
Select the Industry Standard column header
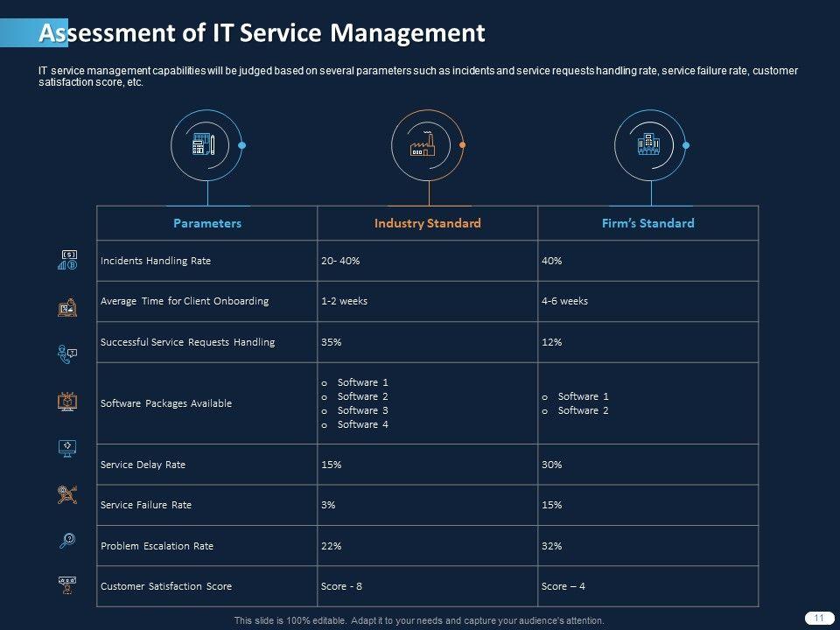(x=428, y=223)
